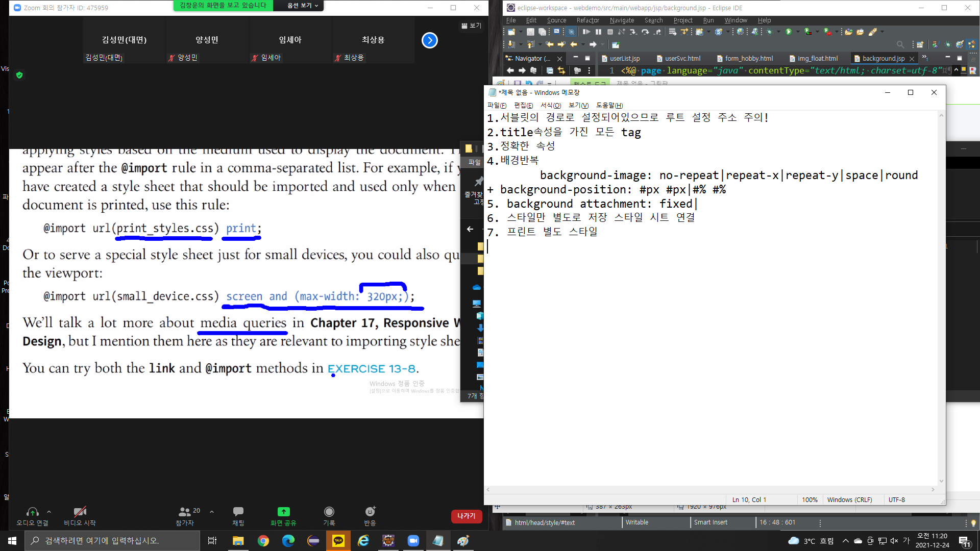
Task: Click the red 나가기 leave button
Action: coord(466,516)
